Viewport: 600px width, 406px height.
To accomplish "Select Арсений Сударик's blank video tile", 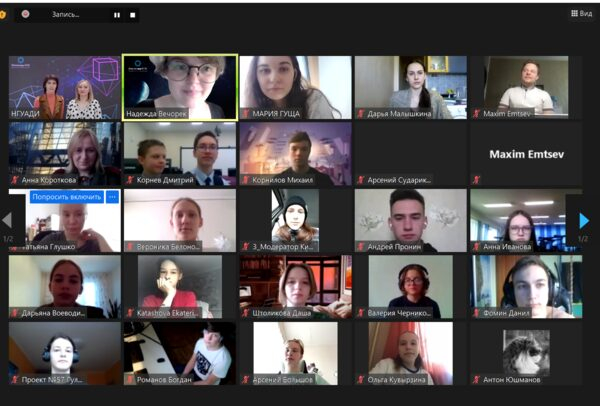I will (411, 154).
